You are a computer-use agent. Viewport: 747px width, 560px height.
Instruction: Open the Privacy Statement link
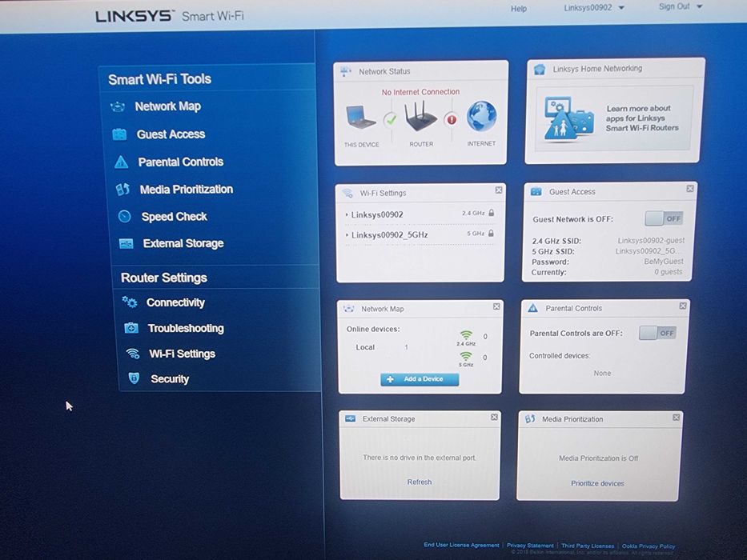[530, 546]
